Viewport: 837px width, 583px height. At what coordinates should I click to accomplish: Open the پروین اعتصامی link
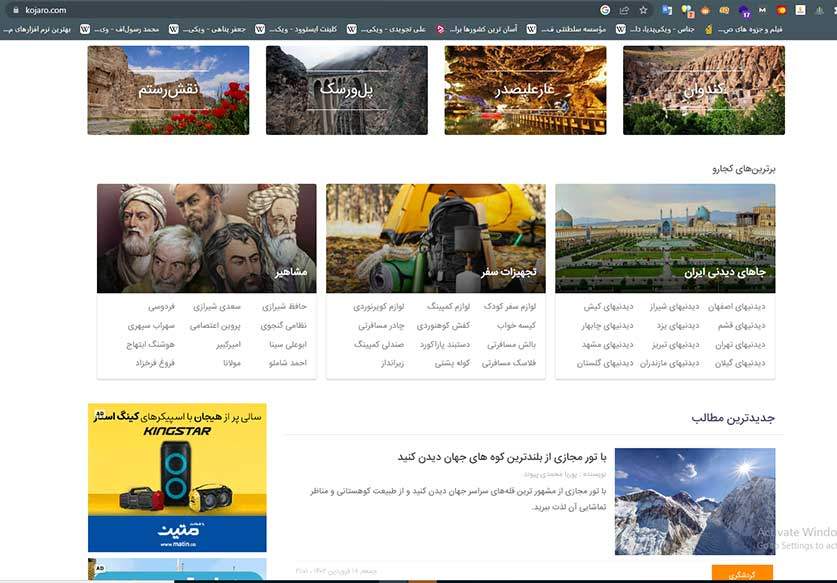pyautogui.click(x=215, y=325)
